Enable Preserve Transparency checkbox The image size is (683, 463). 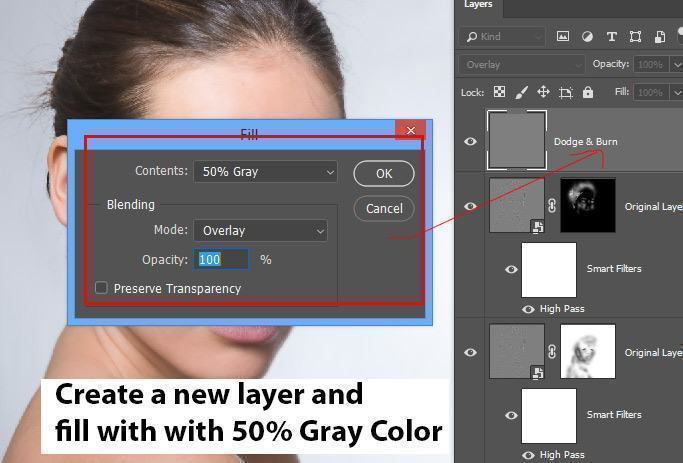click(x=101, y=287)
